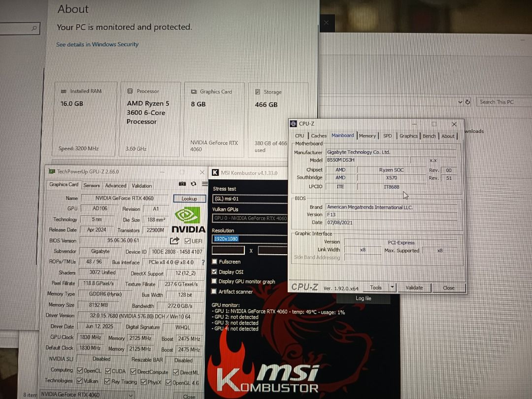Toggle the DirectCompute checkbox
This screenshot has width=532, height=399.
pyautogui.click(x=133, y=371)
